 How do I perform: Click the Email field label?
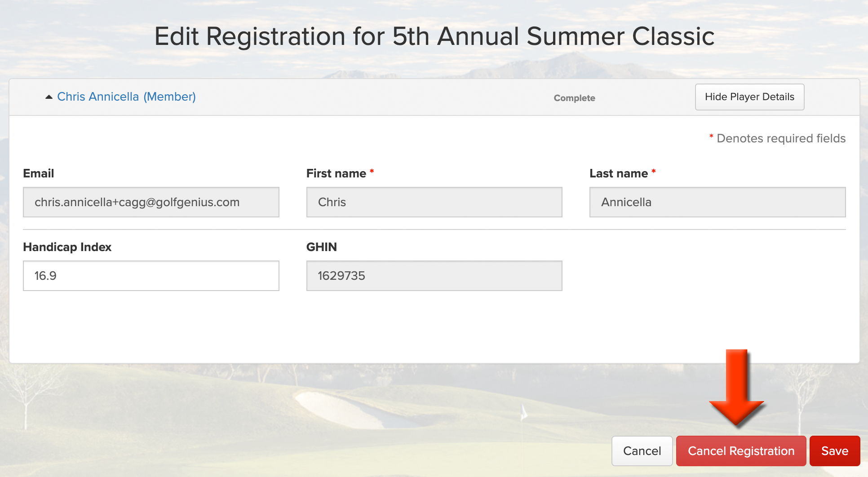(39, 173)
